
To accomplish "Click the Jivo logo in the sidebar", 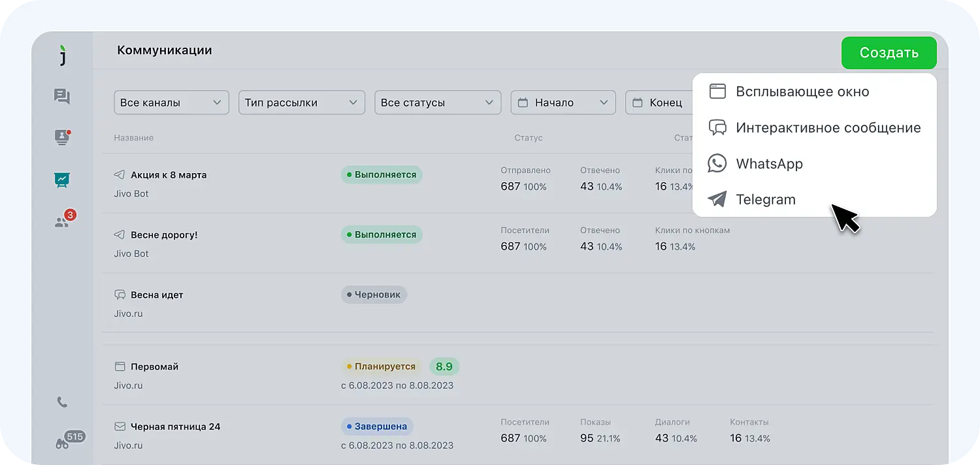I will point(62,56).
